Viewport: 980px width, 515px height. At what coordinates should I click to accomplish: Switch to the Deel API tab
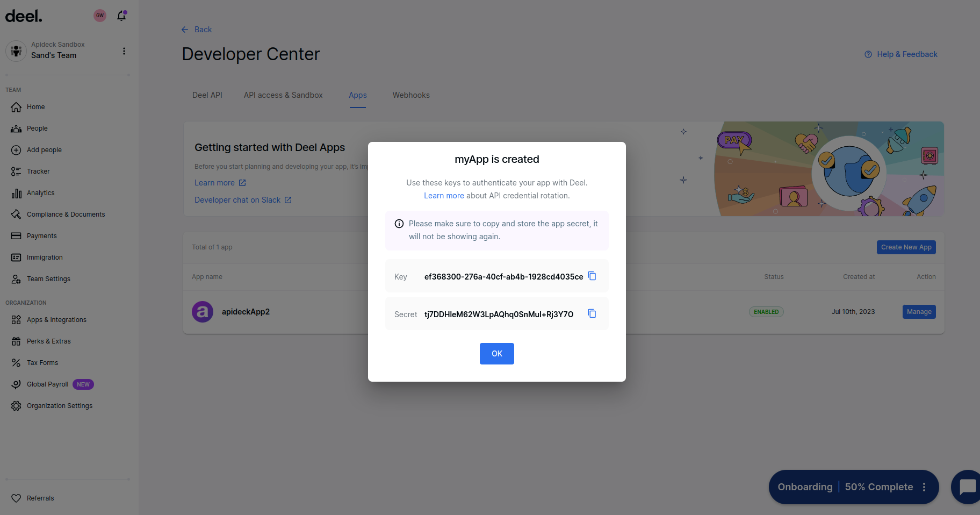coord(207,95)
